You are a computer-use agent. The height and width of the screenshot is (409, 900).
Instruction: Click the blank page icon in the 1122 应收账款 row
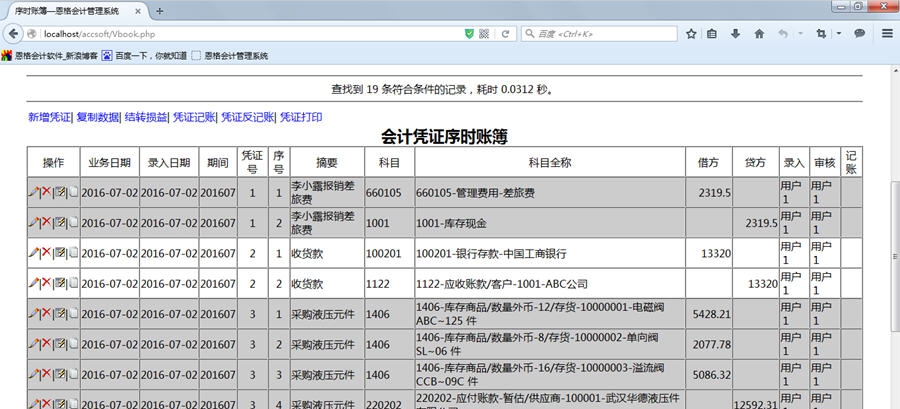point(72,284)
